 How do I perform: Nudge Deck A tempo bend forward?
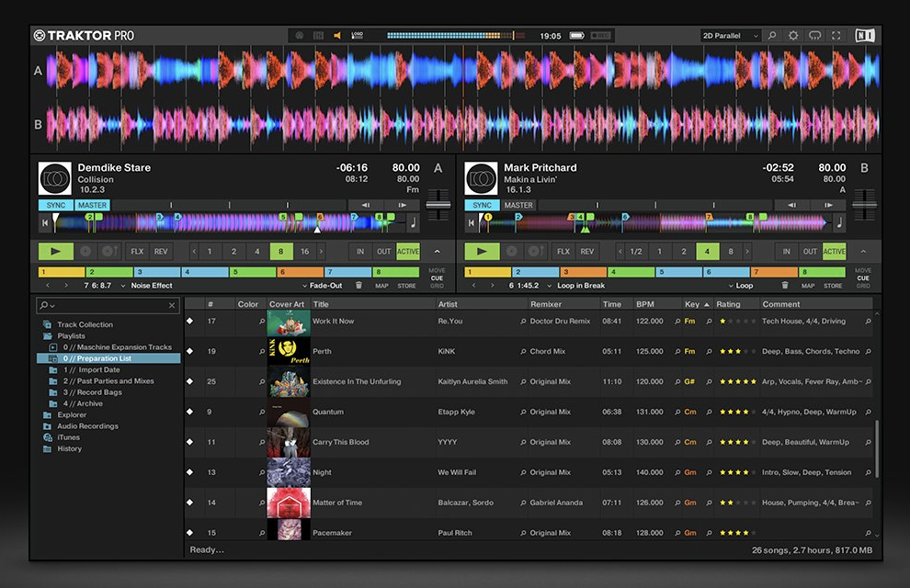[402, 205]
